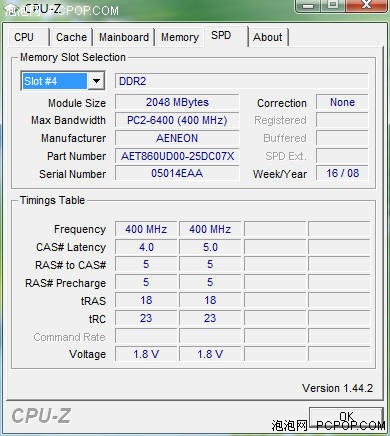Click the 5.0 CAS# Latency value
The height and width of the screenshot is (436, 390).
click(x=210, y=247)
